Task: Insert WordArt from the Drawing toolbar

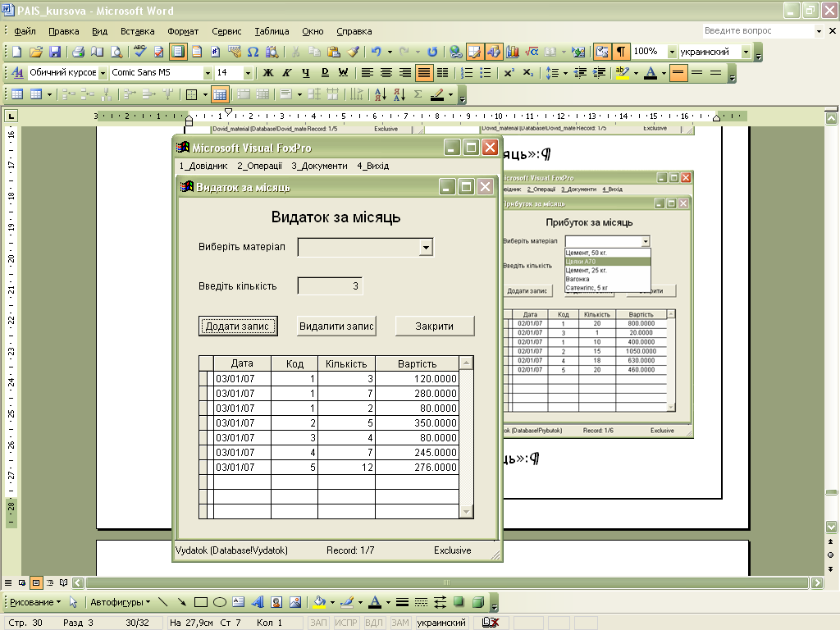Action: [258, 602]
